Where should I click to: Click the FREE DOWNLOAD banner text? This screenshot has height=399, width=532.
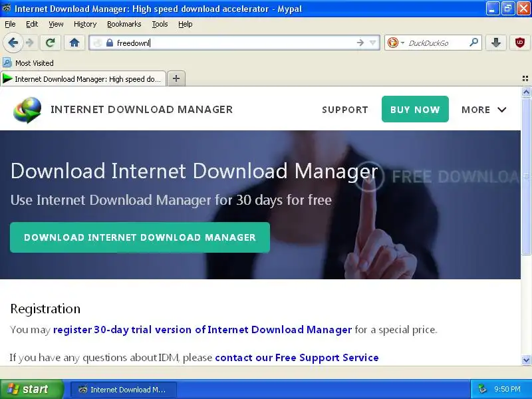(x=455, y=176)
